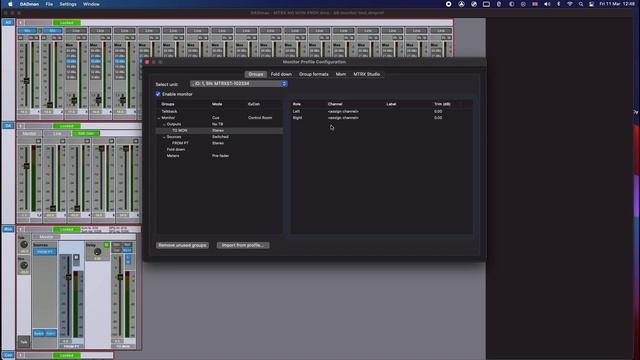
Task: Toggle the checkbox atop second DA channel strip
Action: tap(62, 141)
